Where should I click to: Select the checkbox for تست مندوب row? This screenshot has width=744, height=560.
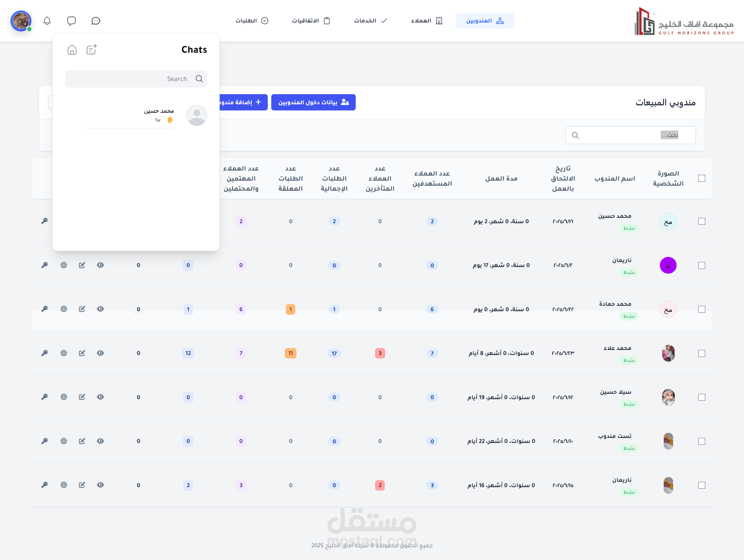point(701,441)
